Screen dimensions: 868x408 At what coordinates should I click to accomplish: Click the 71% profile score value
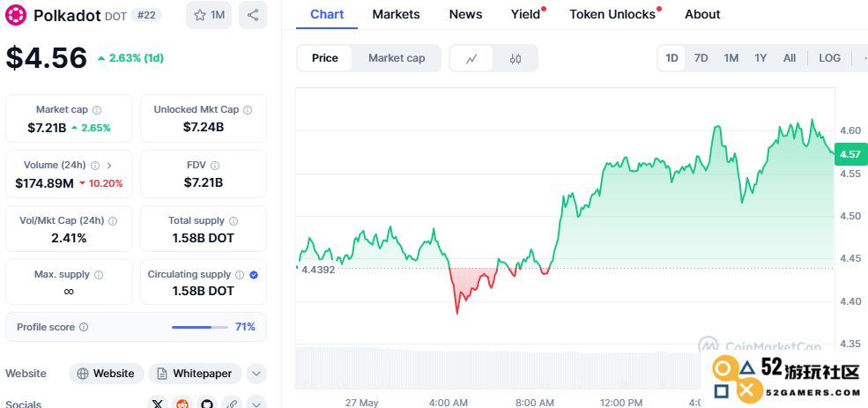pos(245,327)
